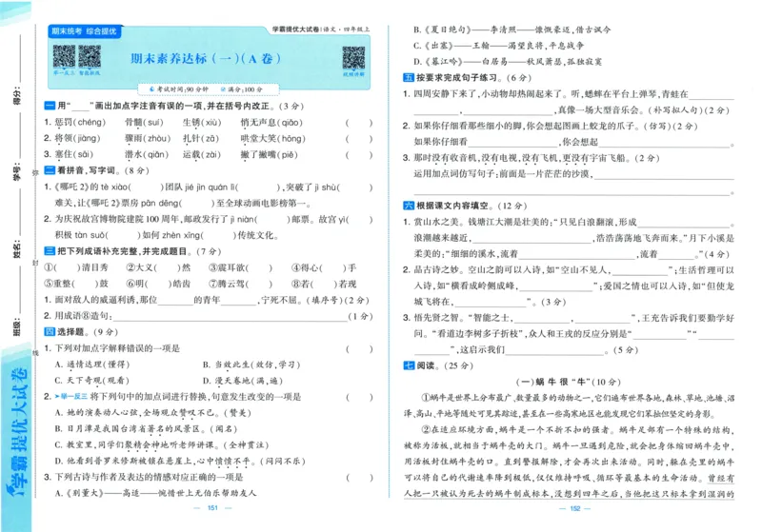Click the check icon beside '满分:100分'
The height and width of the screenshot is (532, 762).
[x=223, y=89]
